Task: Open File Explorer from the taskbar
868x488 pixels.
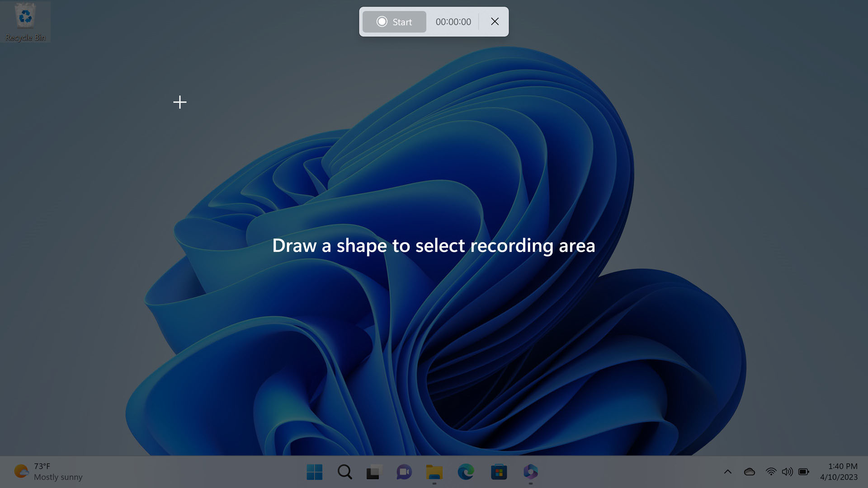Action: (434, 472)
